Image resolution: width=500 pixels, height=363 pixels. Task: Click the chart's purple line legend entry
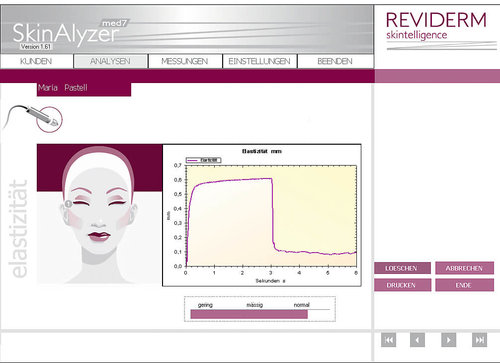[203, 160]
